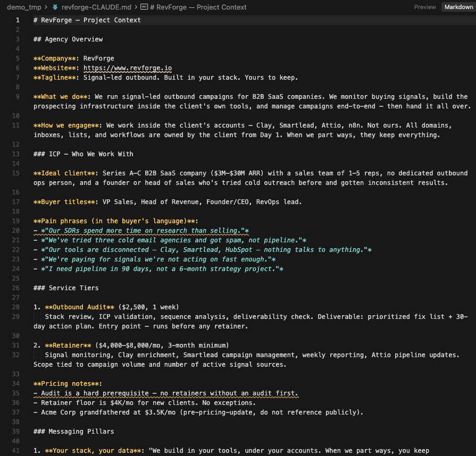This screenshot has width=476, height=456.
Task: Click the '**Ideal client**' paragraph
Action: pos(250,178)
